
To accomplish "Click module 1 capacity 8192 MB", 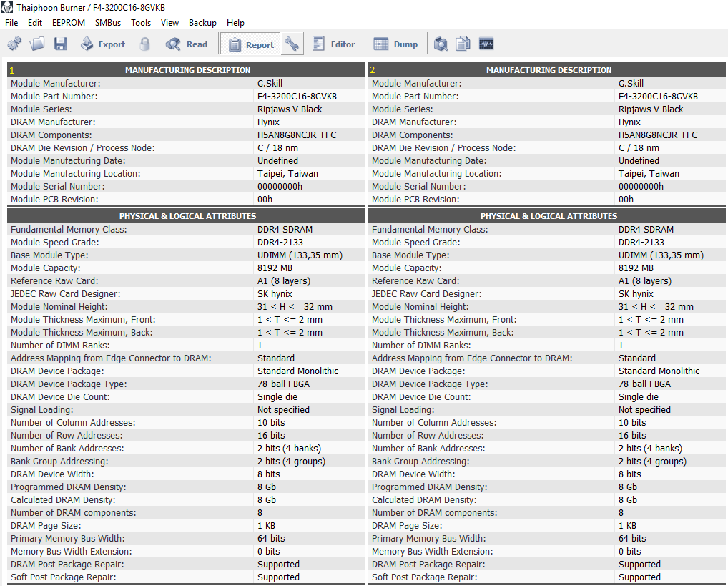I will tap(275, 268).
